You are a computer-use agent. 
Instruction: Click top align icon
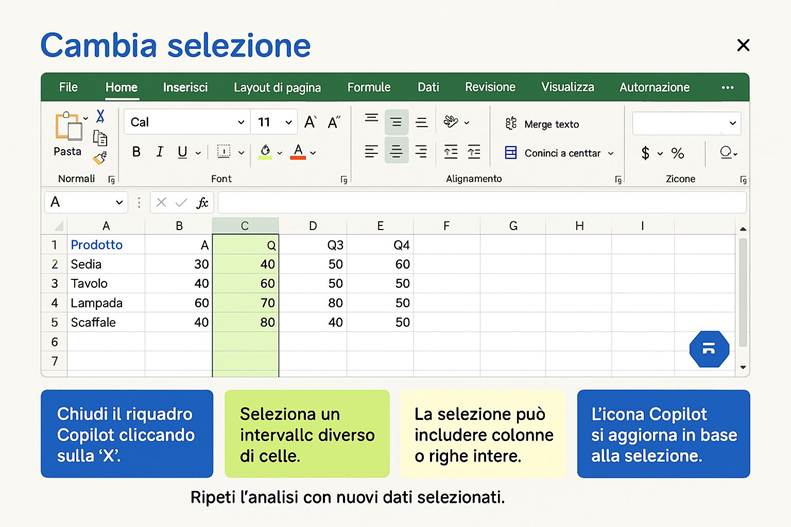point(372,119)
